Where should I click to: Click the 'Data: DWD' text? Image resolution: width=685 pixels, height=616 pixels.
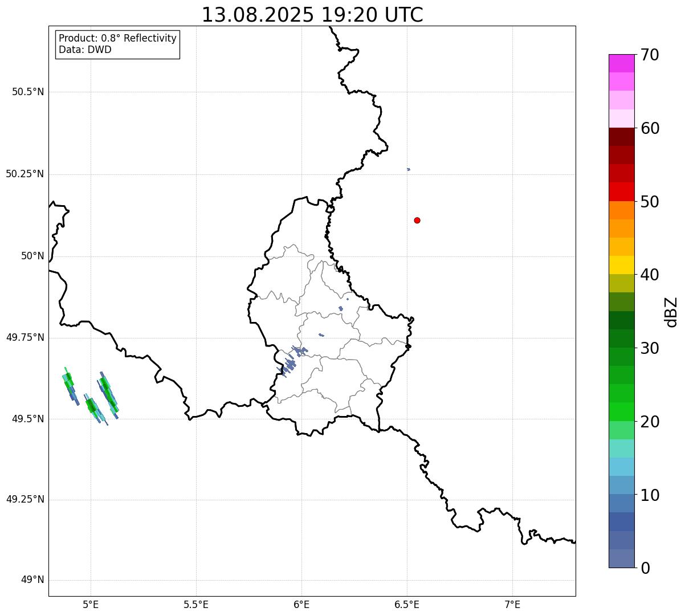tap(85, 50)
